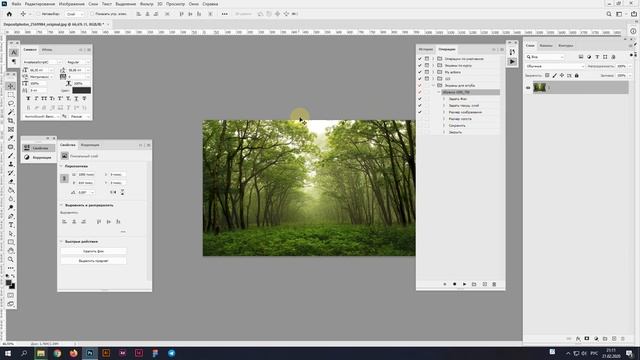Click trash icon in Actions panel
The image size is (640, 360).
tap(494, 284)
